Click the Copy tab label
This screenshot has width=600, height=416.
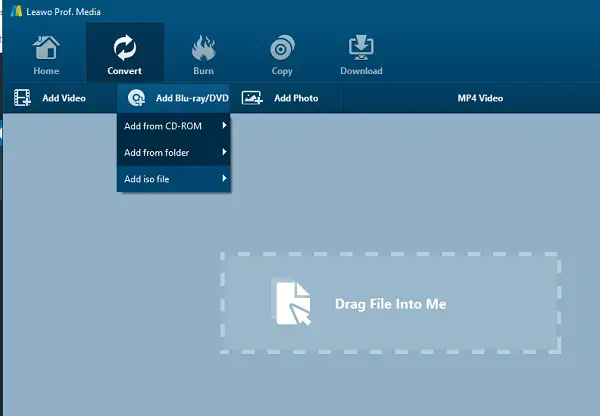click(x=282, y=71)
